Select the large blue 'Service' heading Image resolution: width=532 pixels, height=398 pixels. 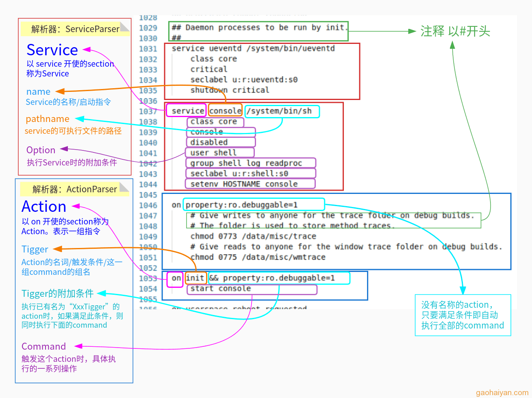pos(52,50)
